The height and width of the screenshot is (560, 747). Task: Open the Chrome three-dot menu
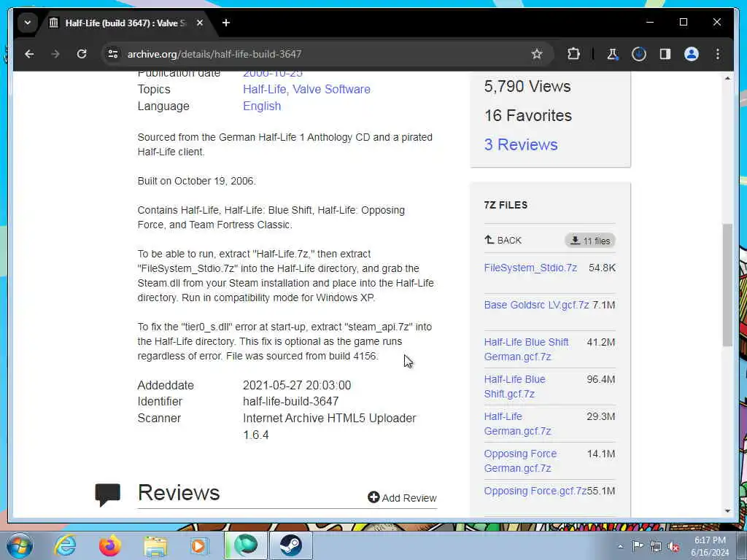pyautogui.click(x=718, y=54)
